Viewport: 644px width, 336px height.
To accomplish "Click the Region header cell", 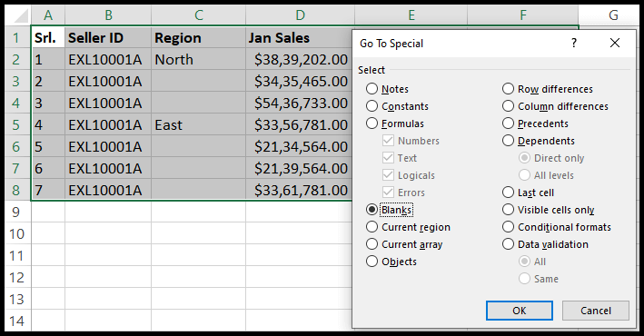I will [x=198, y=38].
